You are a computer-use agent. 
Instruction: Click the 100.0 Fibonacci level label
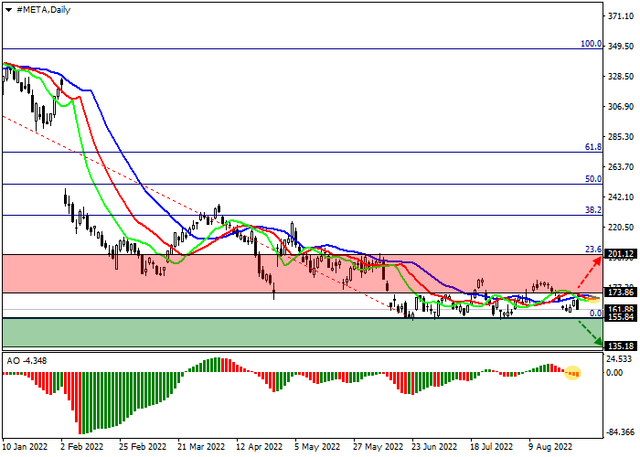point(591,44)
